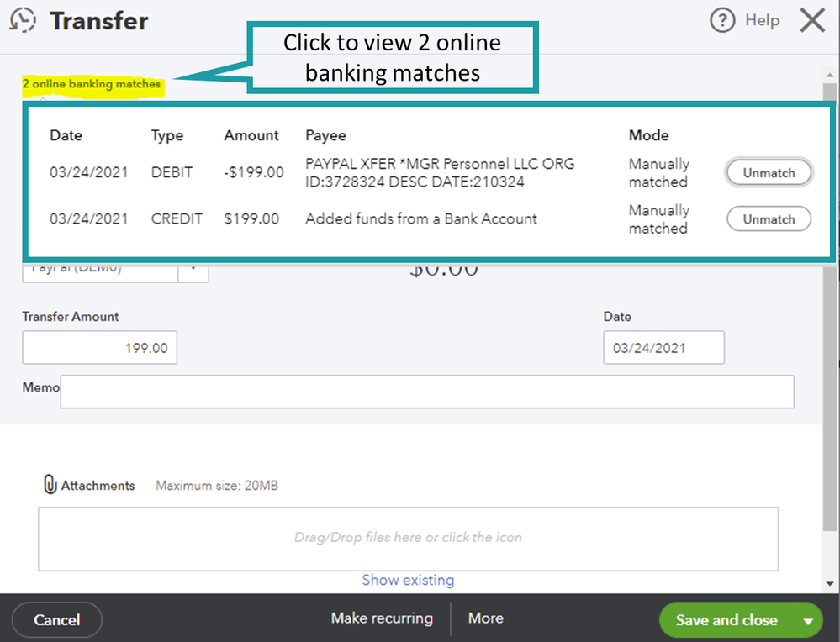Open the Help question mark icon
The height and width of the screenshot is (642, 840).
coord(722,20)
